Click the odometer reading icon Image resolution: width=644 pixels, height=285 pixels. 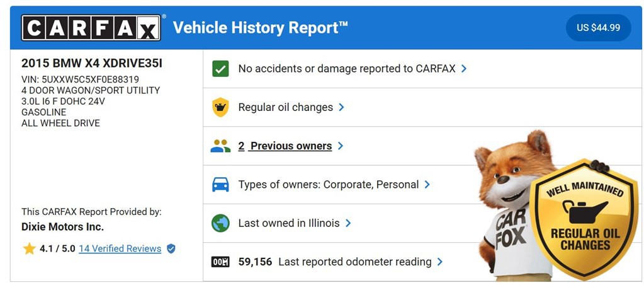click(220, 262)
